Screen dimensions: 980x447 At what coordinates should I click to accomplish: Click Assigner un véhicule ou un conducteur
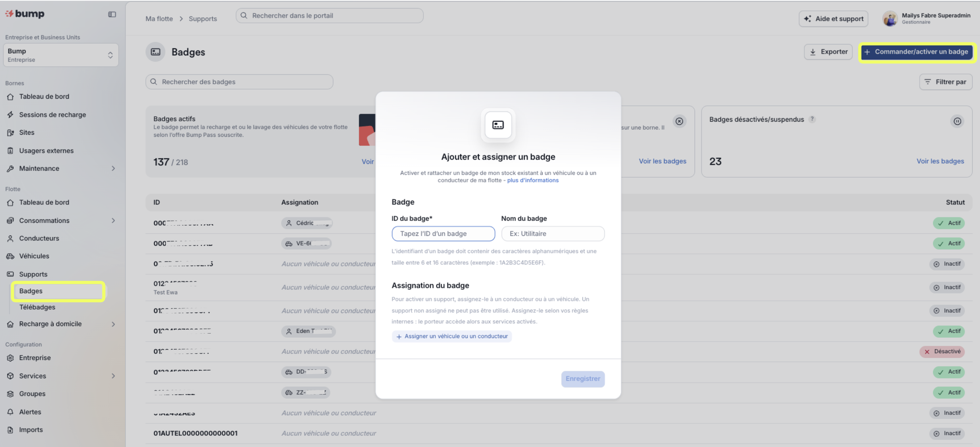[452, 336]
